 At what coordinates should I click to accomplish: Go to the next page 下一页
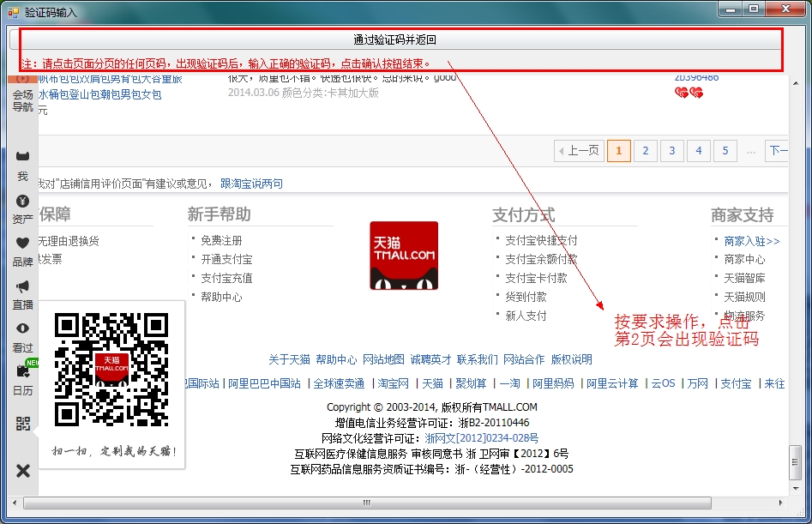pyautogui.click(x=777, y=151)
